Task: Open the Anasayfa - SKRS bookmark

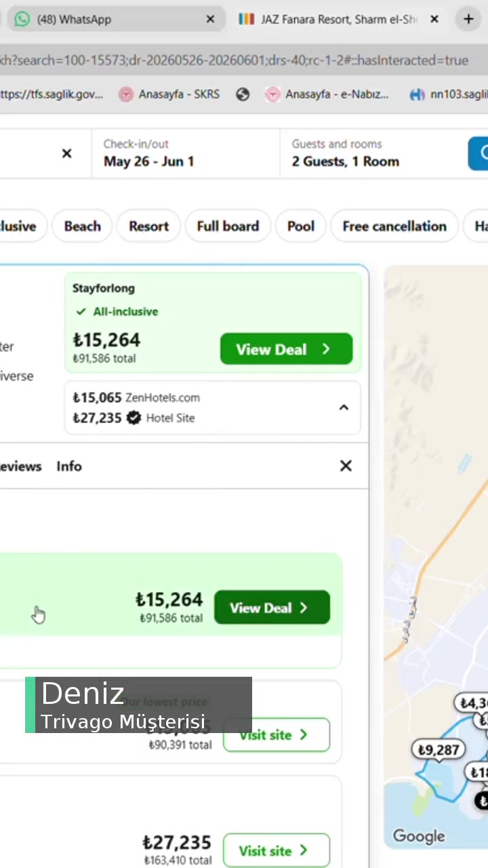Action: point(169,94)
